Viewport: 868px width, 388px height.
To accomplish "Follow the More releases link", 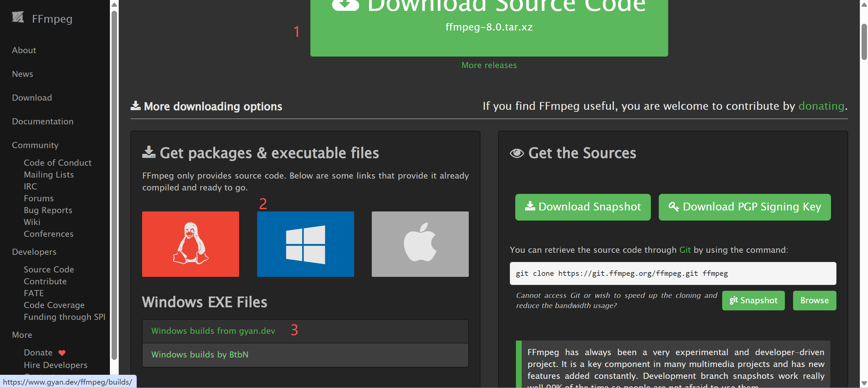I will [489, 65].
